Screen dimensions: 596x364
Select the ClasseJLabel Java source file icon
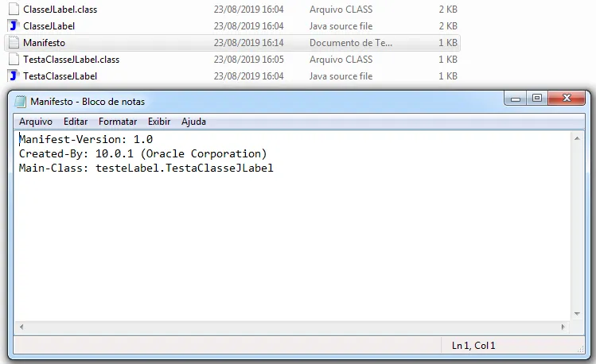click(x=14, y=25)
